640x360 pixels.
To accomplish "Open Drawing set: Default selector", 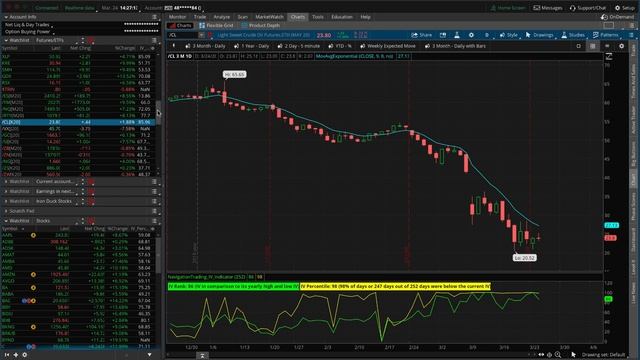I will (x=603, y=355).
